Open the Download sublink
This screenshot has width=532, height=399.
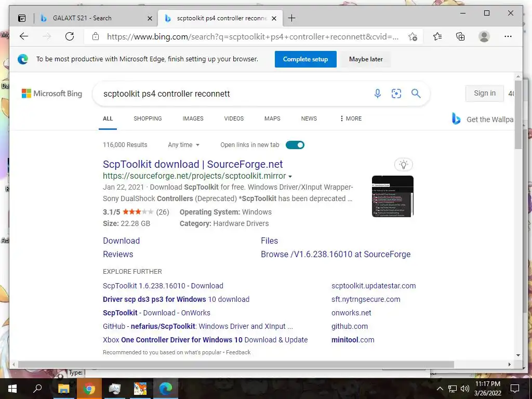point(121,241)
